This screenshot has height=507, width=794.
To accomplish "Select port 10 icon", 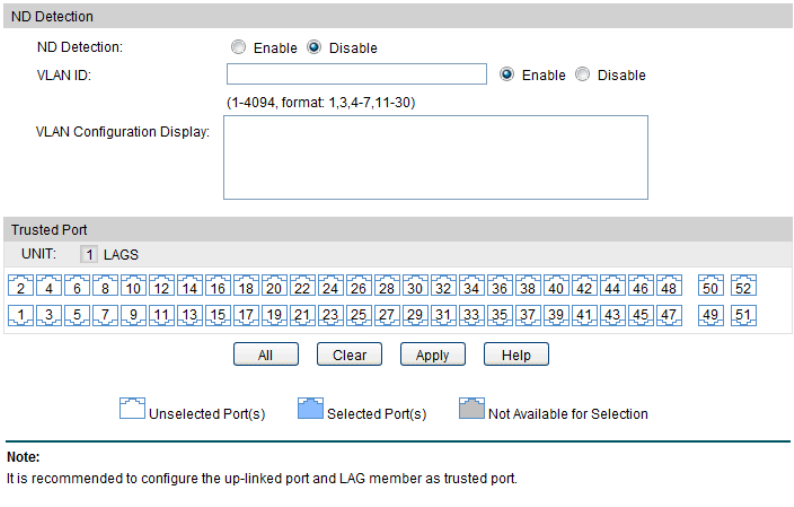I will 134,286.
